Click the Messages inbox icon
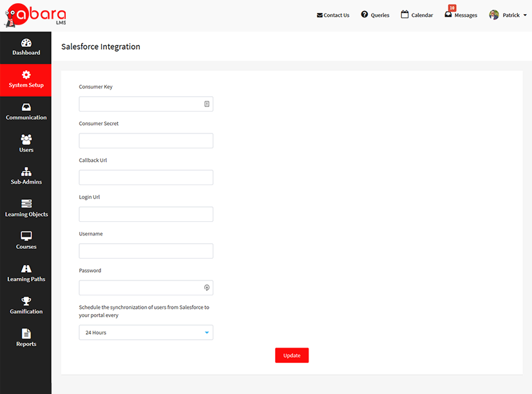 (x=448, y=14)
